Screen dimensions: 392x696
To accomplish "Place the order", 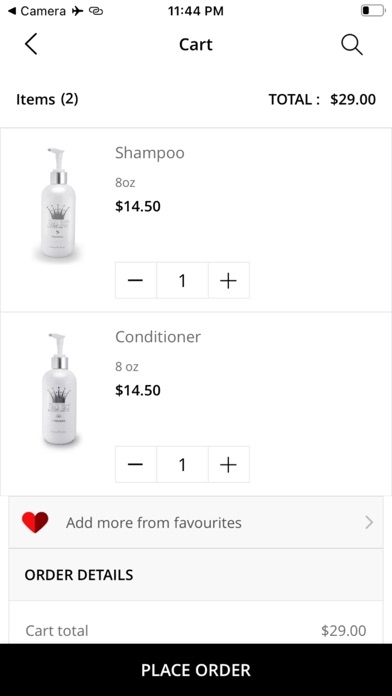I will [196, 670].
